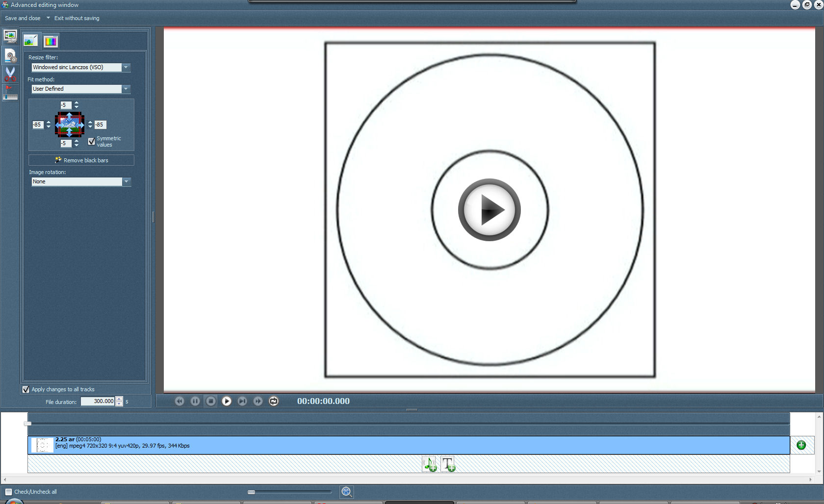Click the play button in the transport bar
This screenshot has height=504, width=824.
pyautogui.click(x=227, y=401)
